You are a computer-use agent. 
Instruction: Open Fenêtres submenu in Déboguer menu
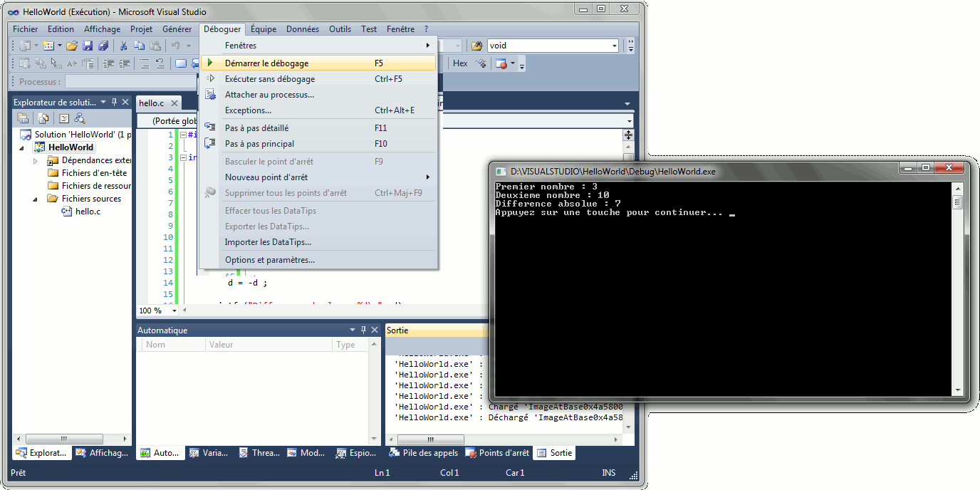tap(318, 46)
